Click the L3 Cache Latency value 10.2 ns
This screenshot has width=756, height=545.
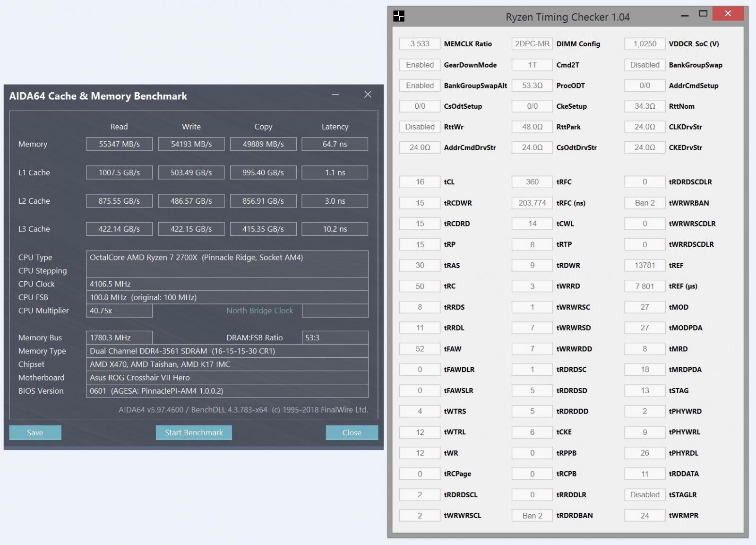[x=335, y=229]
